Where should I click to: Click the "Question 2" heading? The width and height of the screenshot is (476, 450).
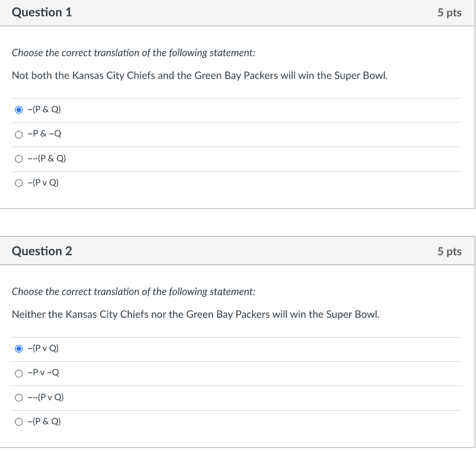click(x=42, y=251)
